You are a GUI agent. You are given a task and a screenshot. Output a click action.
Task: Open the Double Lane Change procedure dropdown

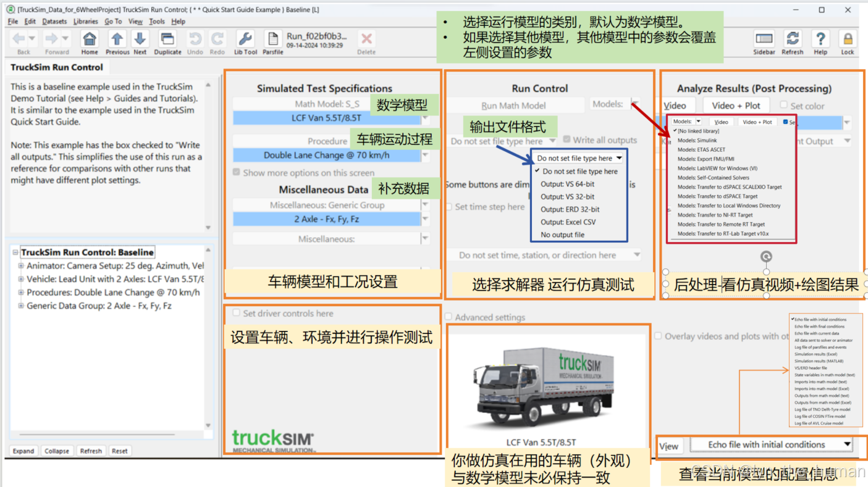click(425, 155)
